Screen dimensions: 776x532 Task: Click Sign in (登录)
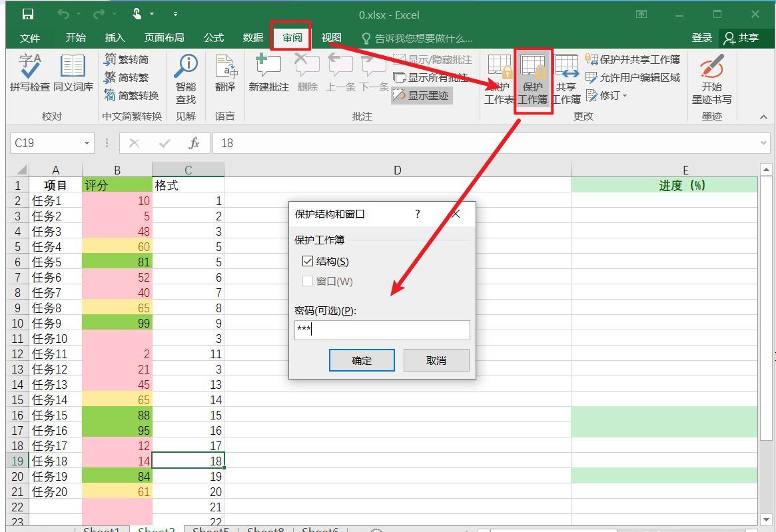click(702, 37)
